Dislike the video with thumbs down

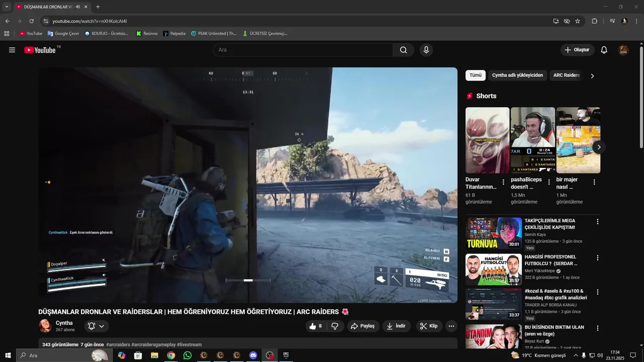[335, 326]
